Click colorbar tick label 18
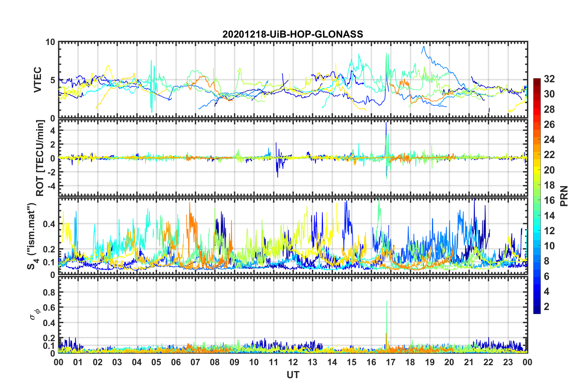 [x=549, y=185]
